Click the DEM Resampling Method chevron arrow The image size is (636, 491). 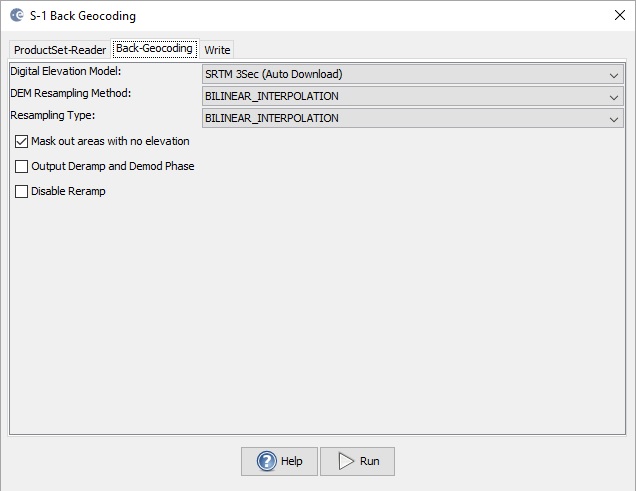614,97
